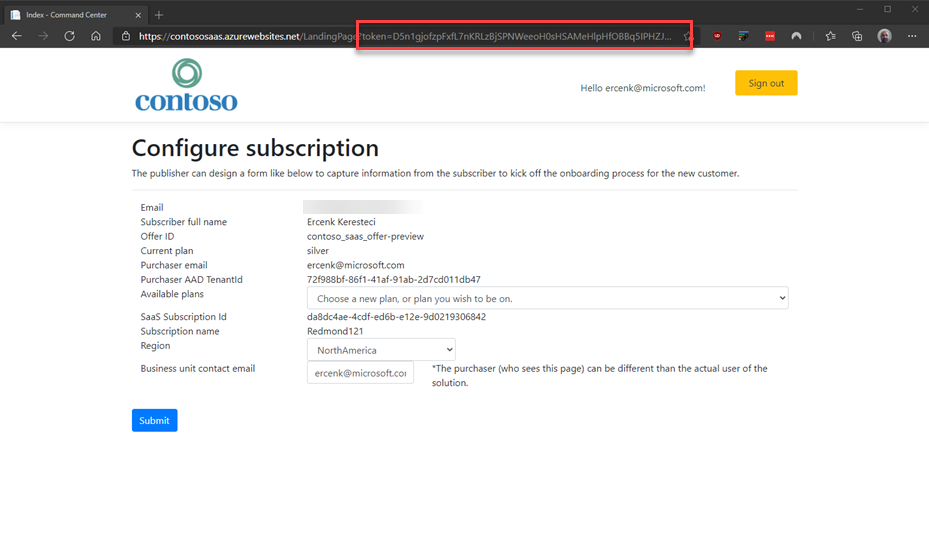Image resolution: width=929 pixels, height=544 pixels.
Task: Click the offer ID contoso_saas_offer-preview
Action: pos(366,236)
